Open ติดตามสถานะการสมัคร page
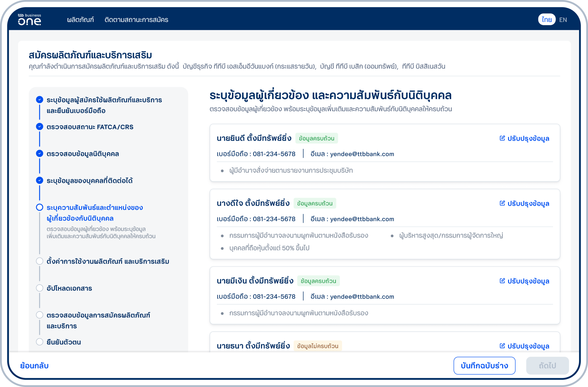This screenshot has width=588, height=387. point(137,20)
